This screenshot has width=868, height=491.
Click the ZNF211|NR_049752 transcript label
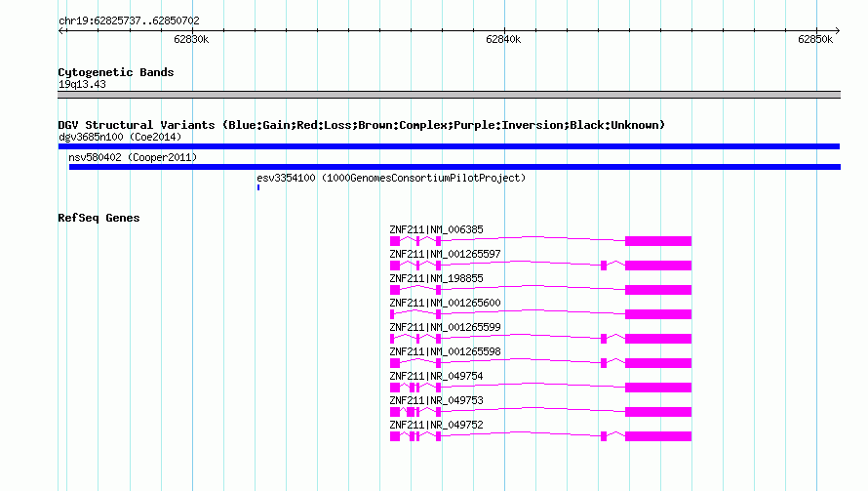tap(436, 425)
